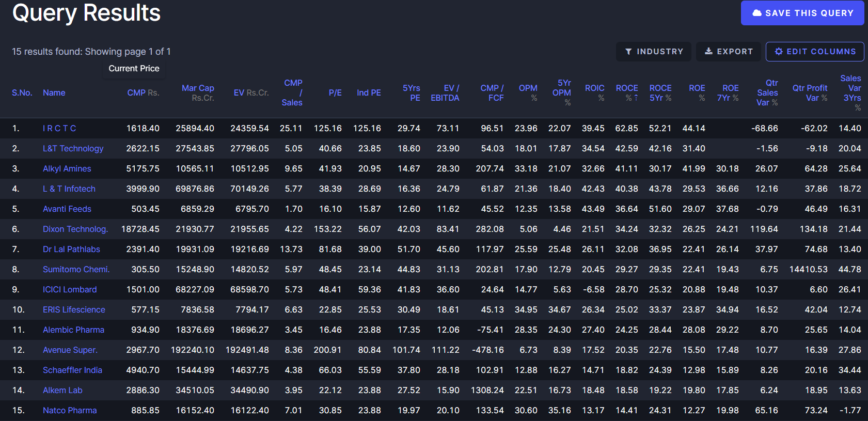Select Avenue Super. CMP/FCF -478.16
The height and width of the screenshot is (421, 868).
[x=488, y=350]
